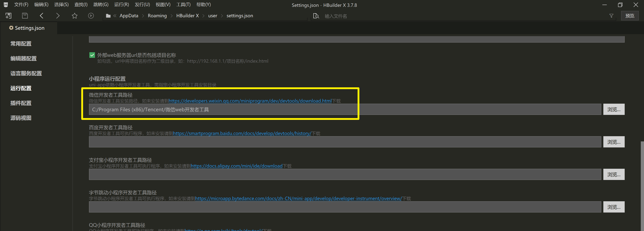Viewport: 644px width, 231px height.
Task: Click 浏览... for 百度开发者工具路径
Action: [614, 142]
